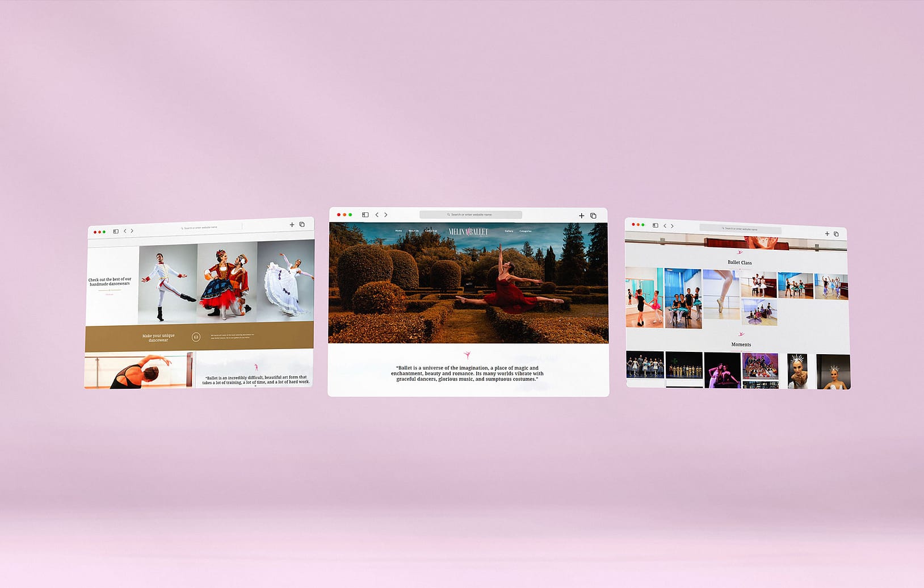
Task: Toggle sidebar in the center browser window
Action: [365, 215]
